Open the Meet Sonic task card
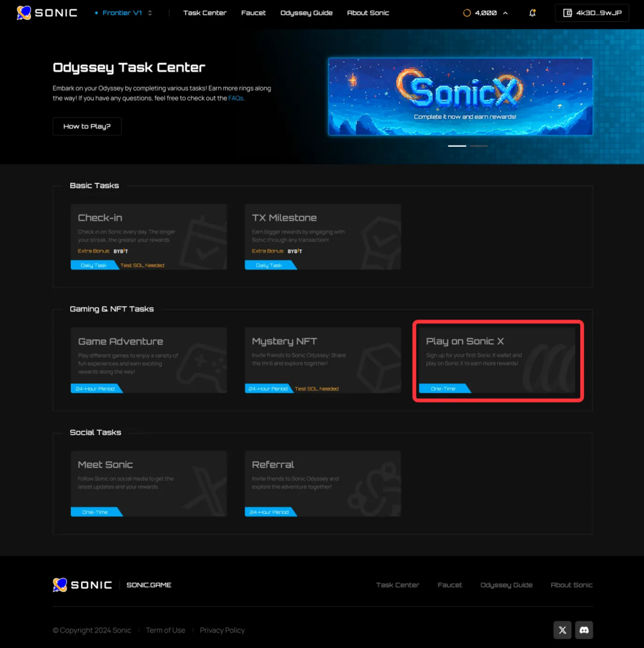 (x=149, y=483)
